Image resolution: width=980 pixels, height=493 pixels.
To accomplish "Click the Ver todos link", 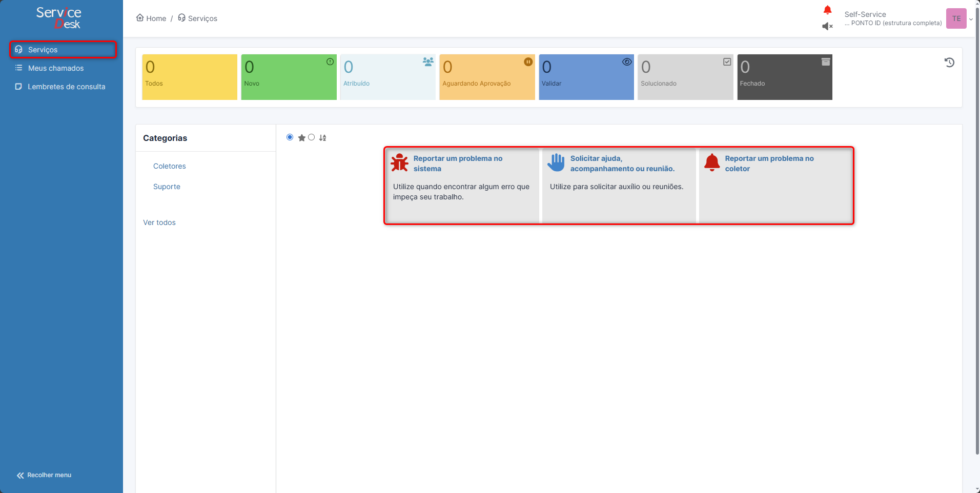I will coord(159,222).
